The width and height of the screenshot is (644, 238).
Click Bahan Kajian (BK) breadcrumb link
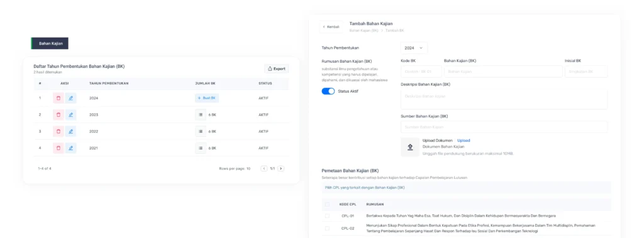click(364, 31)
